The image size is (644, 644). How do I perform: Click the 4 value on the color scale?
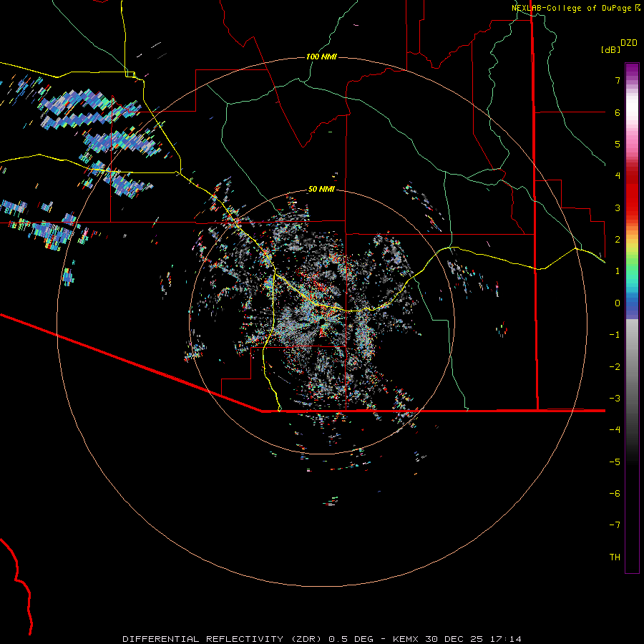tap(618, 176)
